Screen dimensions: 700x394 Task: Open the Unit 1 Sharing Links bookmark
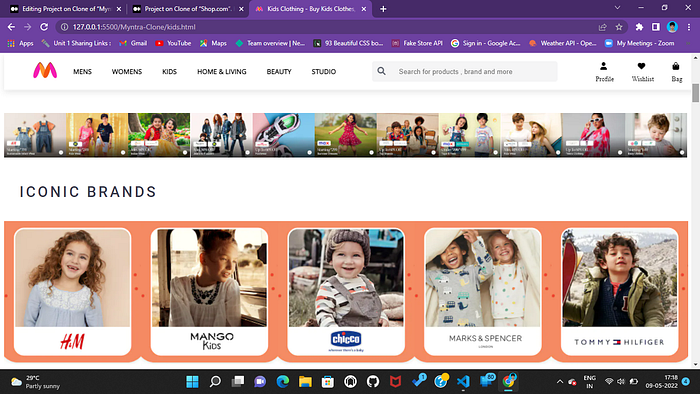pyautogui.click(x=76, y=43)
